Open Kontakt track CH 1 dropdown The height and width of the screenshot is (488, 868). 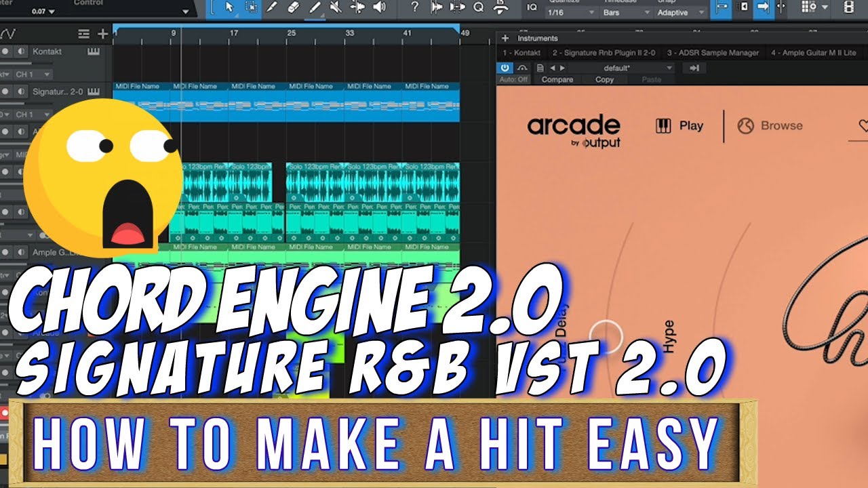tap(33, 75)
